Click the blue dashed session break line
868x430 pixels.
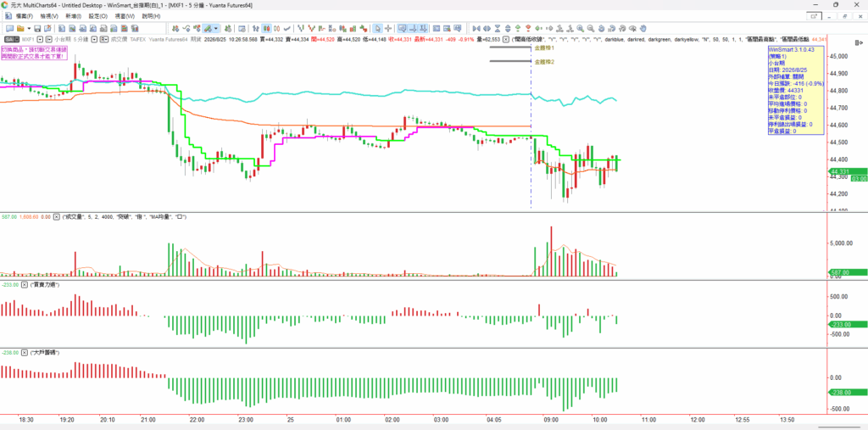[531, 127]
